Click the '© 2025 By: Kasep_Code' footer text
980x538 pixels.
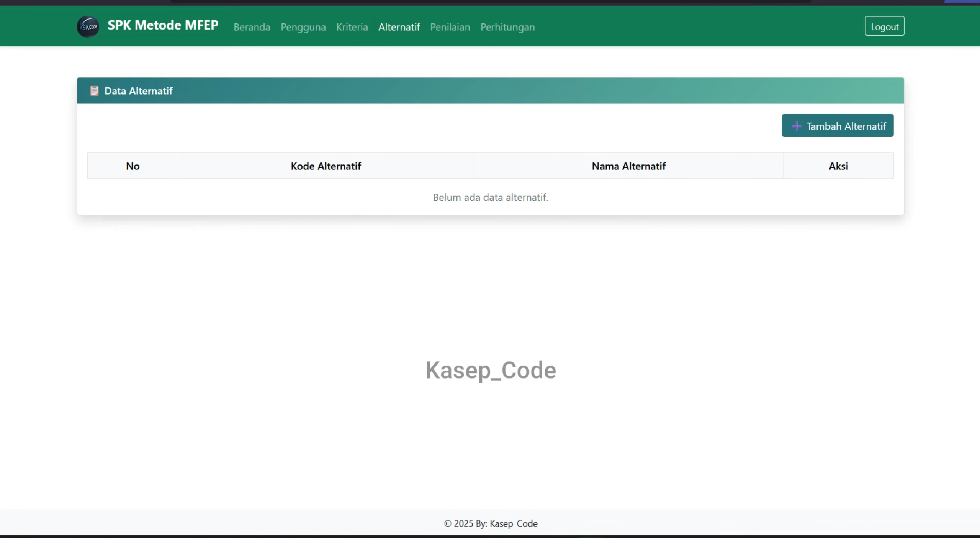click(x=491, y=523)
